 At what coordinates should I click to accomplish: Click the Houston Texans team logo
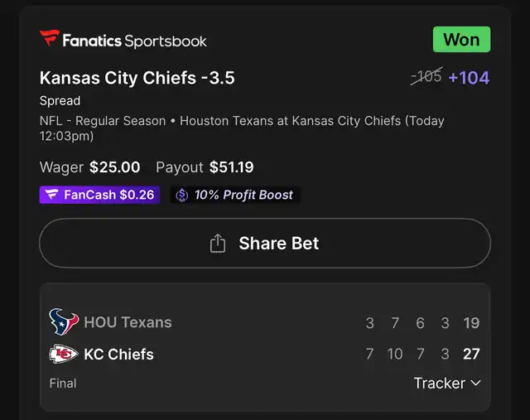[64, 321]
